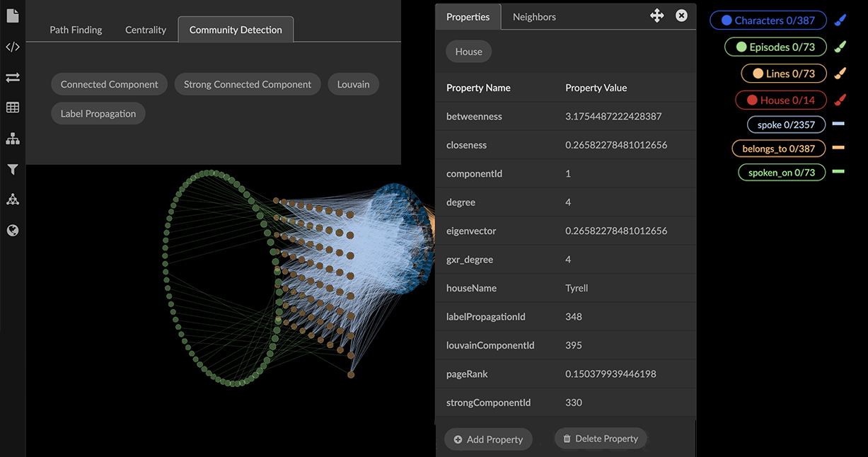Run Label Propagation detection
868x457 pixels.
tap(98, 113)
